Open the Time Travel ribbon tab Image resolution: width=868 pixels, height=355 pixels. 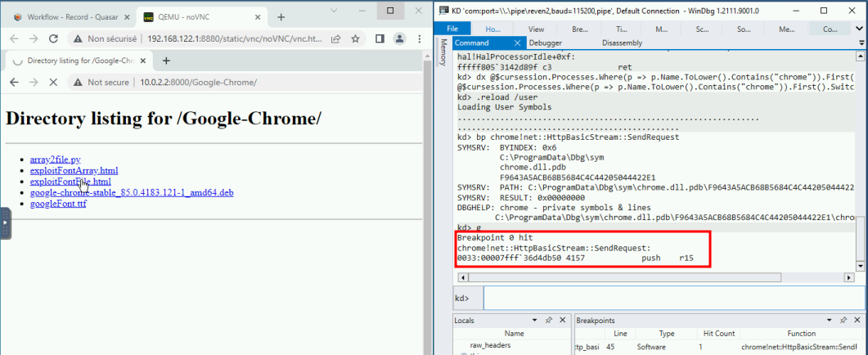(622, 29)
